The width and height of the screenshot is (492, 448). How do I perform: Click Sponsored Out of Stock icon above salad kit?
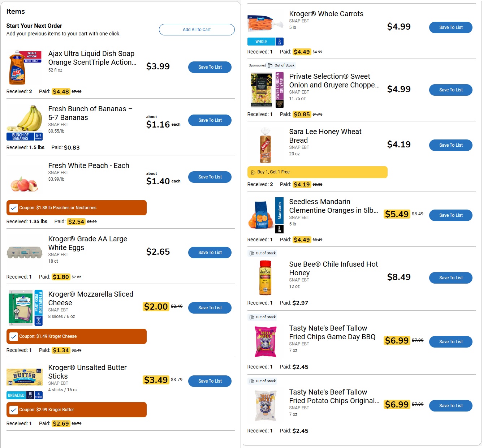270,65
